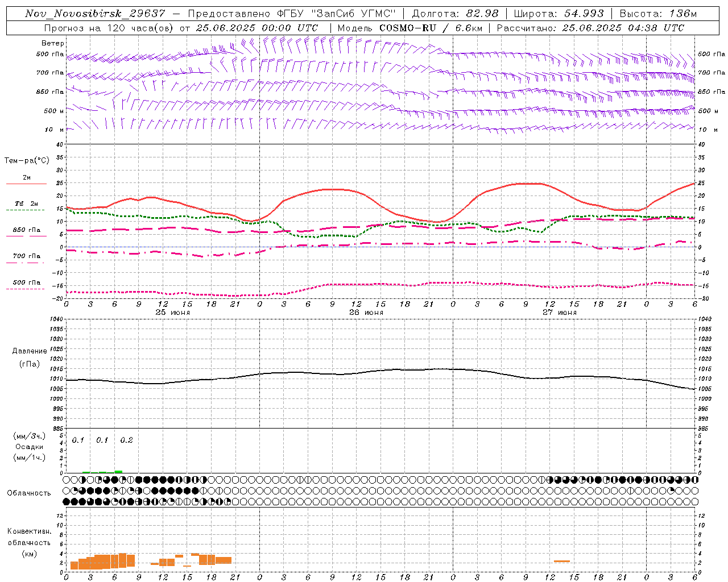Click the dotted legend line under the temperature-legend '500 гПа'
Viewport: 728px width, 582px height.
tap(25, 289)
